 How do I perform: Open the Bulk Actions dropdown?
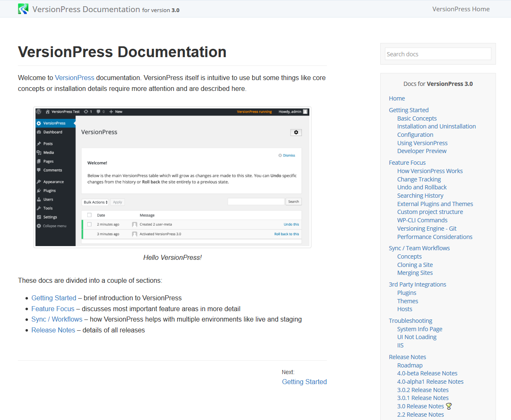pos(95,202)
